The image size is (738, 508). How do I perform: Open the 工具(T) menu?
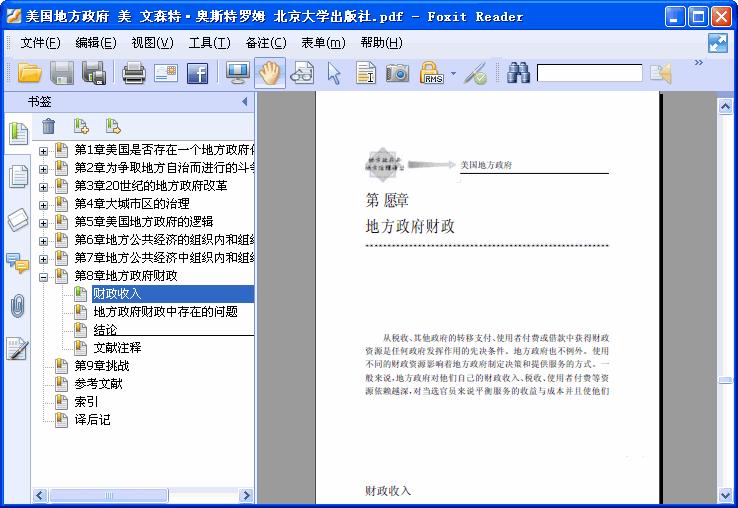(209, 43)
